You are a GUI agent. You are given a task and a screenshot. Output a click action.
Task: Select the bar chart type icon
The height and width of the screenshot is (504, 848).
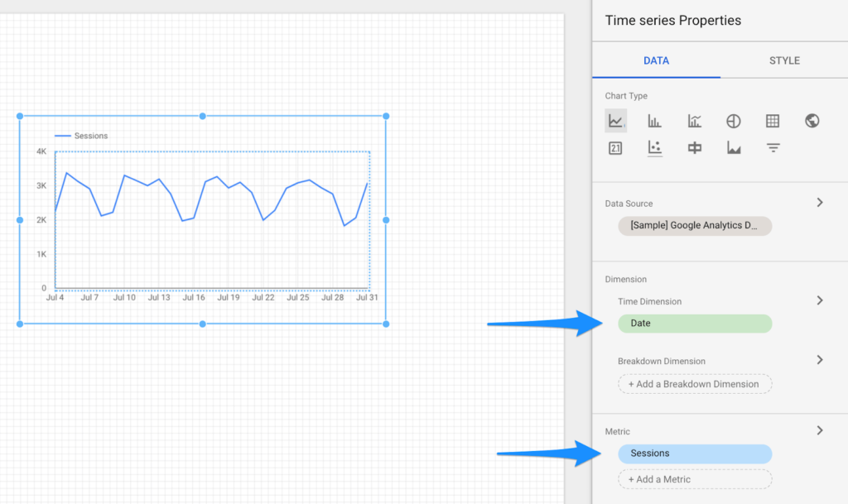pos(654,121)
